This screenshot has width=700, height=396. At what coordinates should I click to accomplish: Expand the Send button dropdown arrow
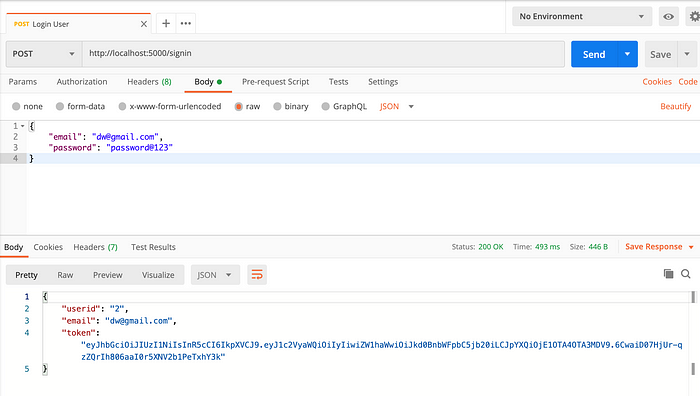(x=627, y=54)
